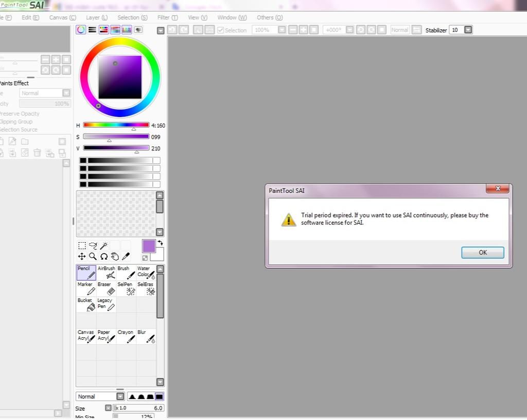Open the Window menu

click(x=232, y=17)
